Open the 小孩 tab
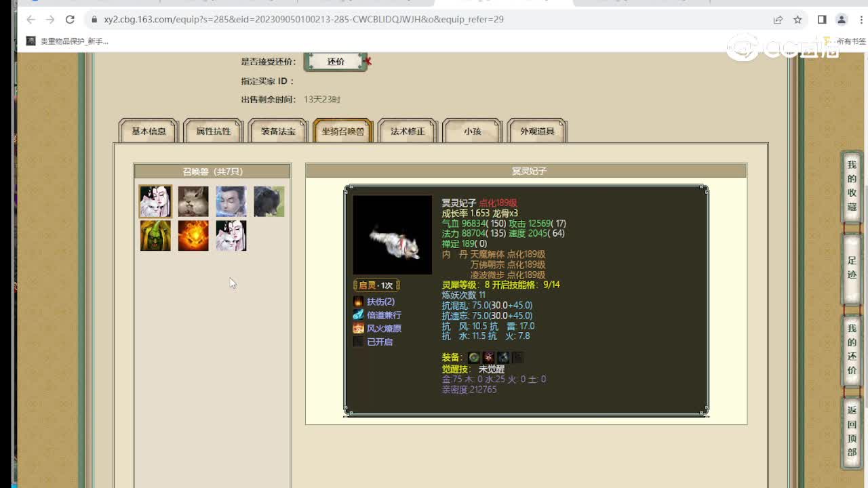This screenshot has height=488, width=868. coord(473,131)
